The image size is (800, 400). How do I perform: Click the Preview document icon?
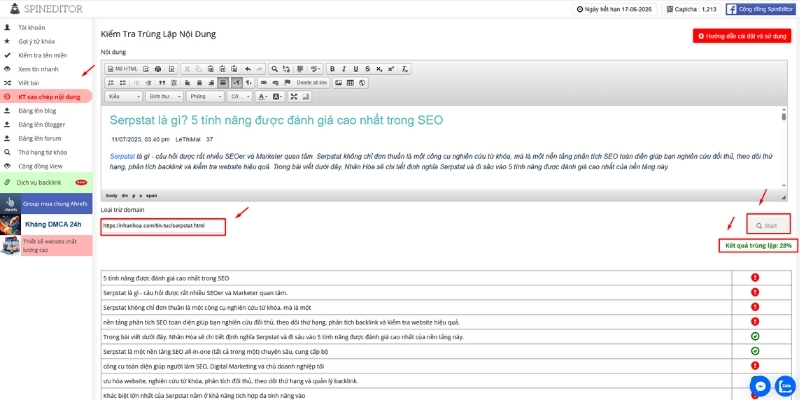145,69
